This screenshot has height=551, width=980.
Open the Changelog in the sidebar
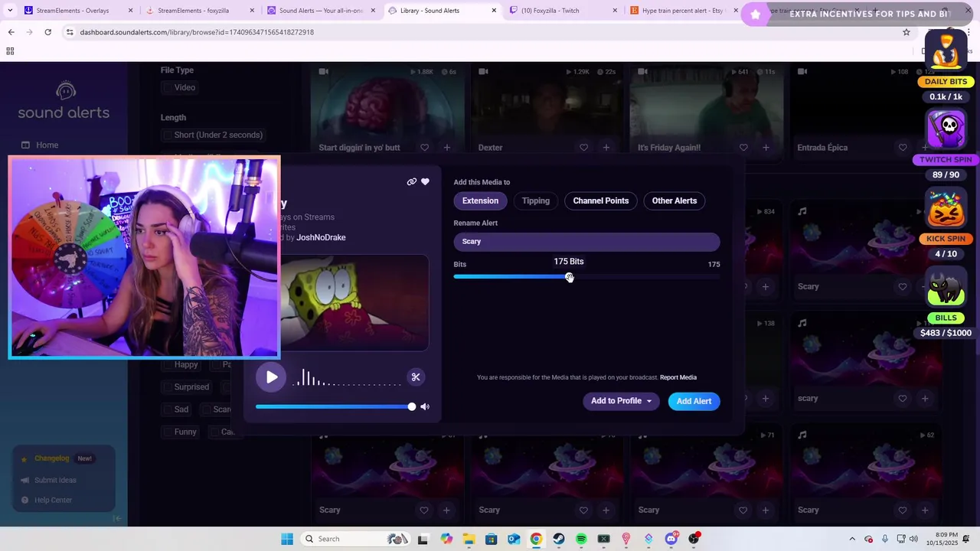tap(51, 458)
